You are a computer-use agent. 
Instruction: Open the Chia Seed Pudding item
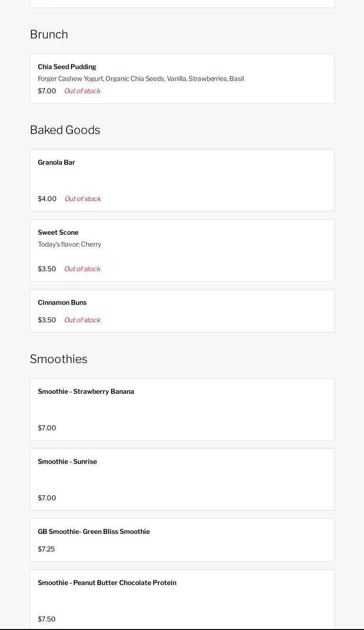pyautogui.click(x=67, y=67)
